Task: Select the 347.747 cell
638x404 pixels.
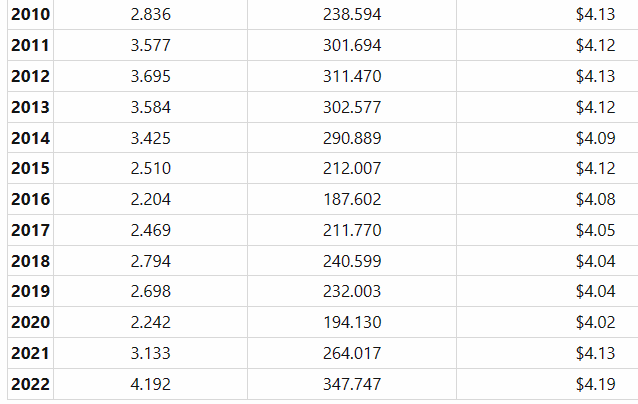Action: pos(352,384)
